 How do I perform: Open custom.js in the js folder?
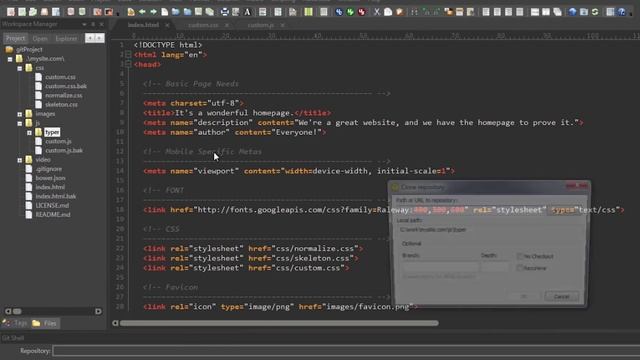[x=58, y=141]
